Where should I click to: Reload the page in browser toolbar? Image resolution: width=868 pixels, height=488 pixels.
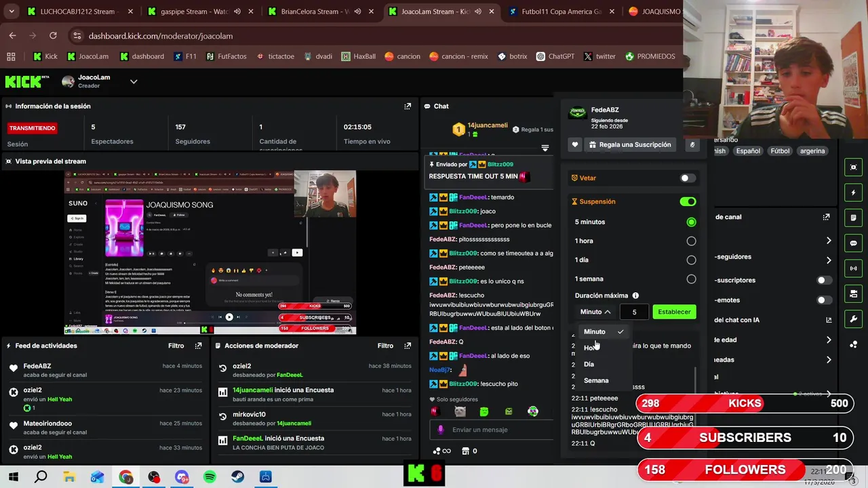click(x=53, y=36)
